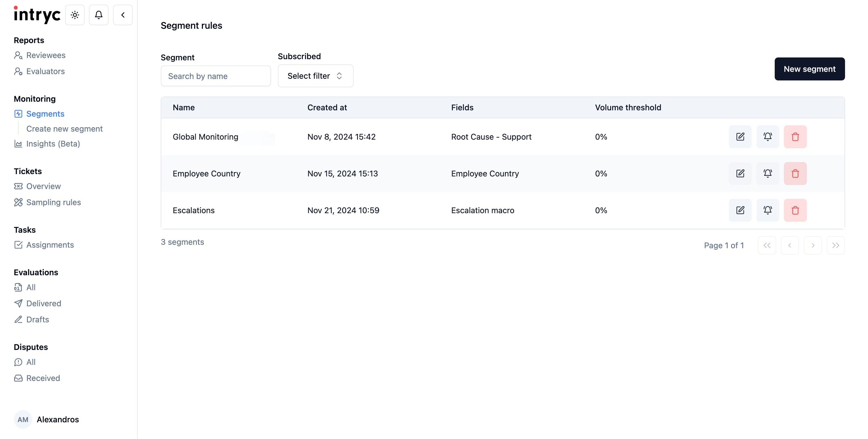868x439 pixels.
Task: Edit the Global Monitoring segment
Action: pyautogui.click(x=740, y=136)
